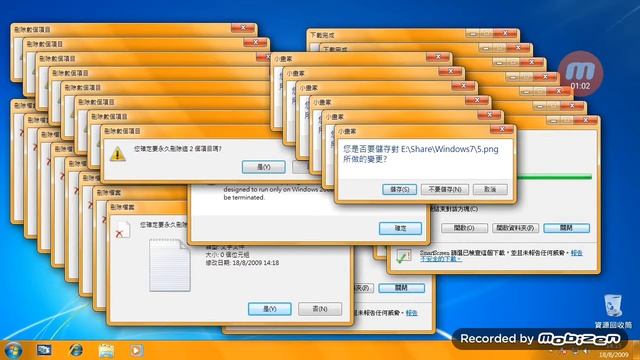This screenshot has width=640, height=360.
Task: Click 開啟(O) in the download complete dialog
Action: 464,228
